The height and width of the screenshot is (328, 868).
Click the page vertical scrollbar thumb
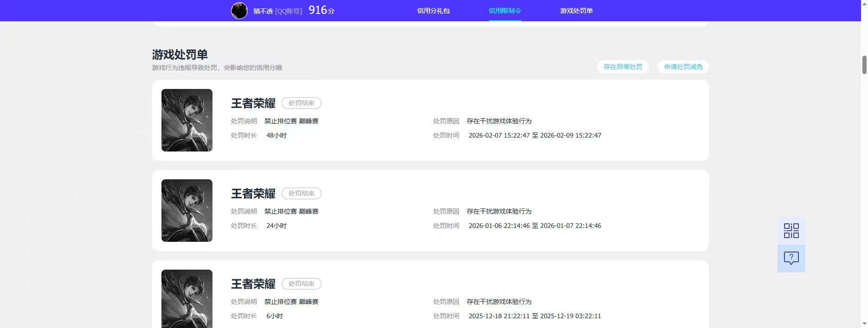(x=864, y=65)
